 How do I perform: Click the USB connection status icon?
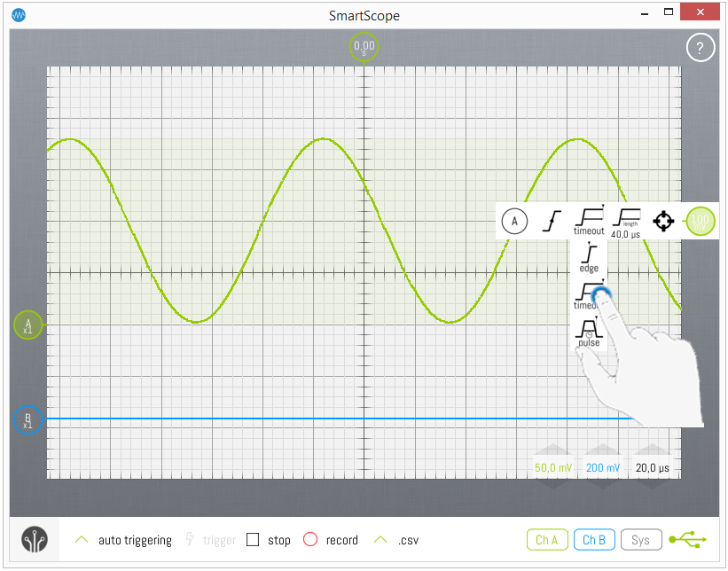(688, 539)
